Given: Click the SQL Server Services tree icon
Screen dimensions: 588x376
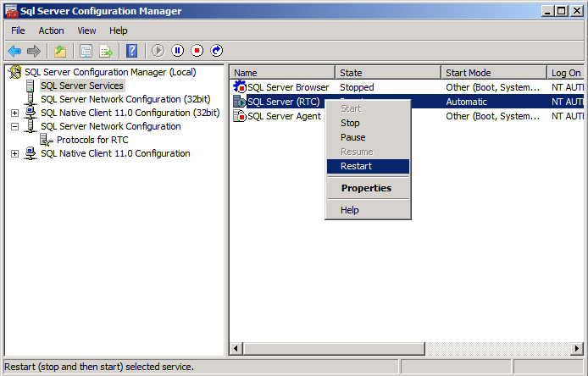Looking at the screenshot, I should tap(31, 86).
